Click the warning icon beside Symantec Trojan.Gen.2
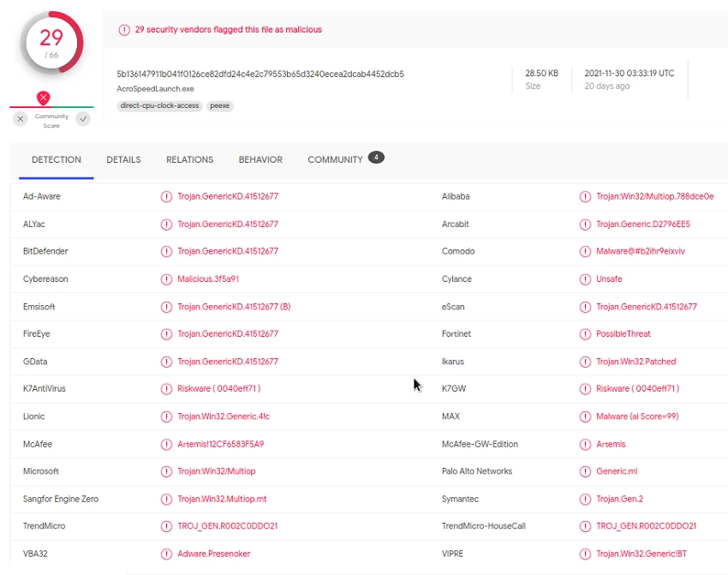Image resolution: width=728 pixels, height=575 pixels. 585,499
